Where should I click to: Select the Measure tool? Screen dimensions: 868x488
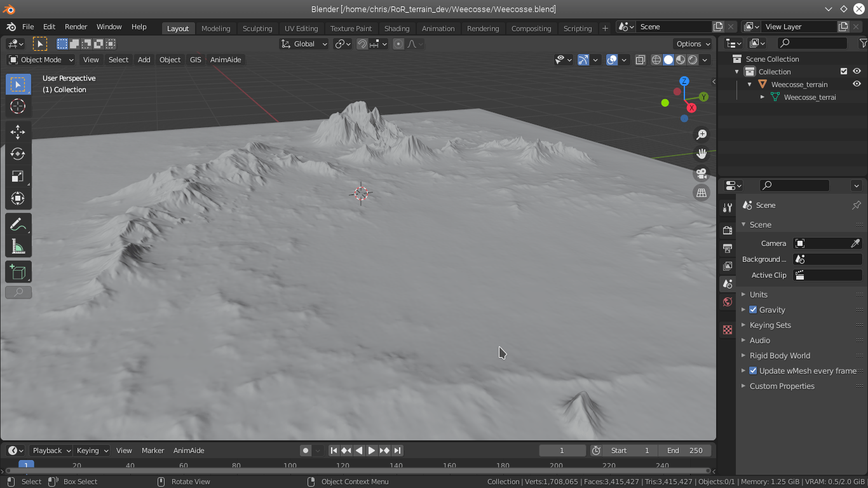18,246
